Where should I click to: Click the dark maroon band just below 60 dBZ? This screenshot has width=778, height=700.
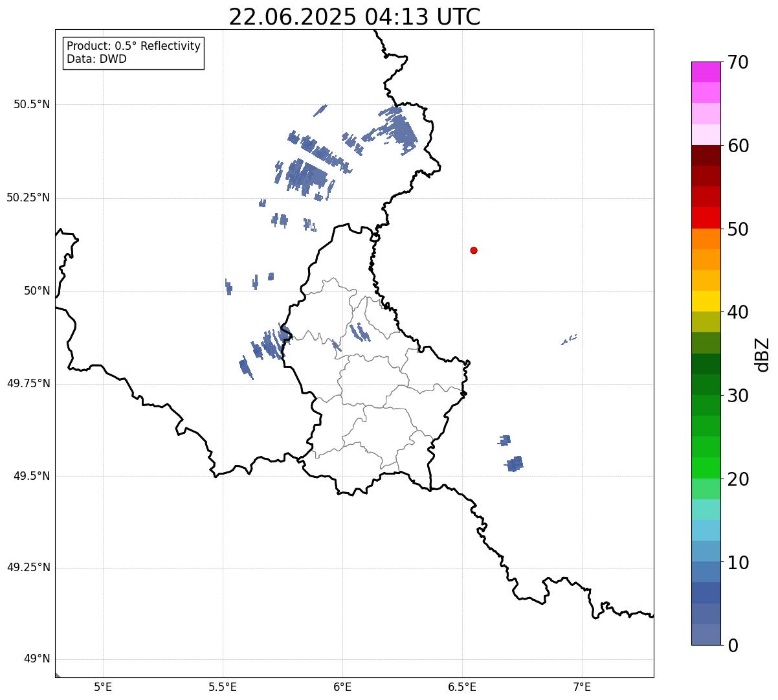tap(706, 155)
